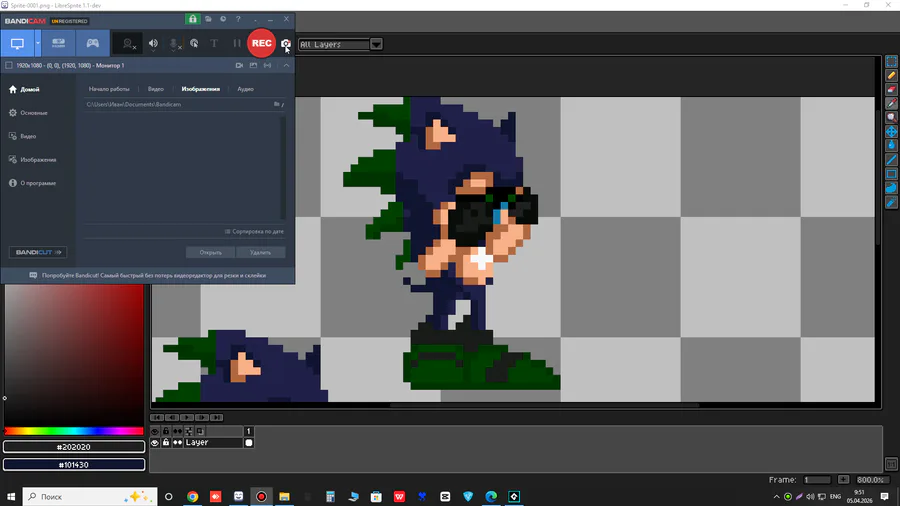This screenshot has width=900, height=506.
Task: Open folder browse icon beside Bandicam path
Action: [277, 104]
